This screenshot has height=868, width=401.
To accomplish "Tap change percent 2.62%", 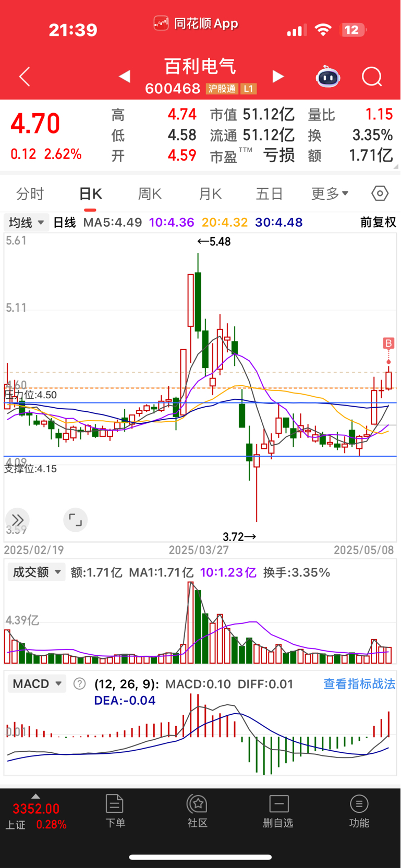I will 63,154.
